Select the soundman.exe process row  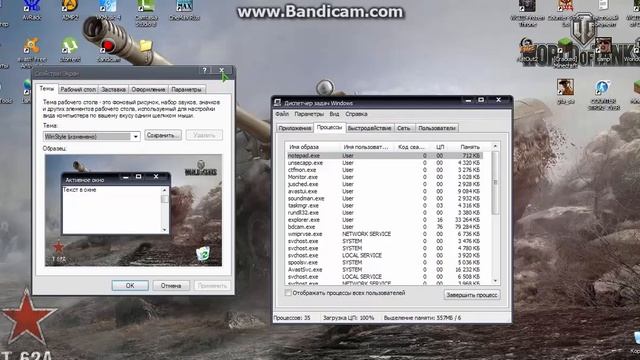pos(384,198)
